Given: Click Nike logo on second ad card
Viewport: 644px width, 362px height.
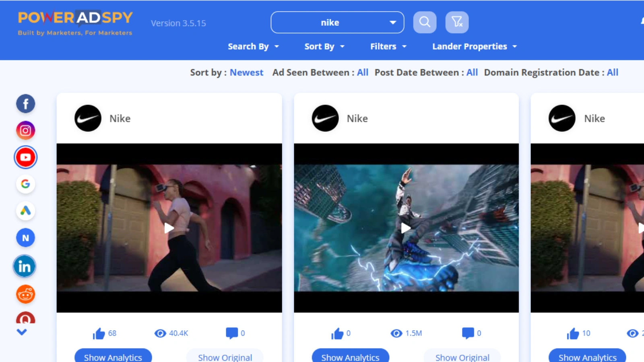Looking at the screenshot, I should [325, 118].
